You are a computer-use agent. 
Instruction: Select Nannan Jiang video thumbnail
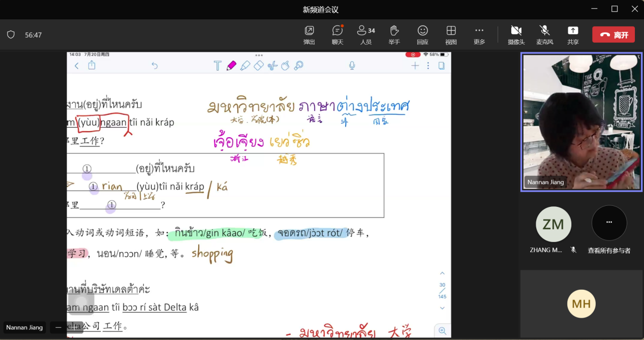581,122
